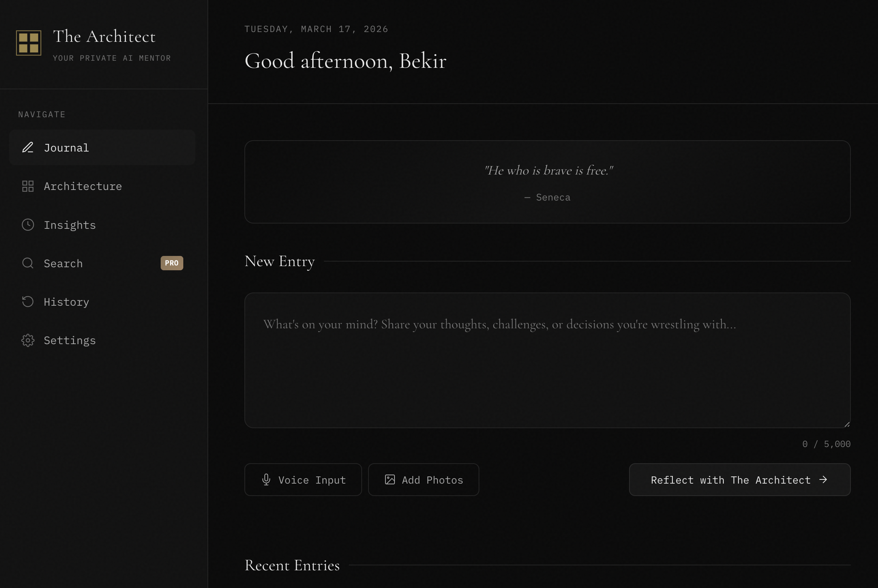
Task: Click the Architecture grid icon
Action: click(28, 186)
